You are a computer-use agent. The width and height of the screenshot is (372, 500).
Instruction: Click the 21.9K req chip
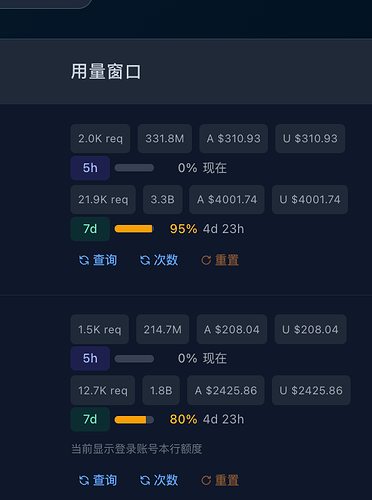click(x=103, y=199)
